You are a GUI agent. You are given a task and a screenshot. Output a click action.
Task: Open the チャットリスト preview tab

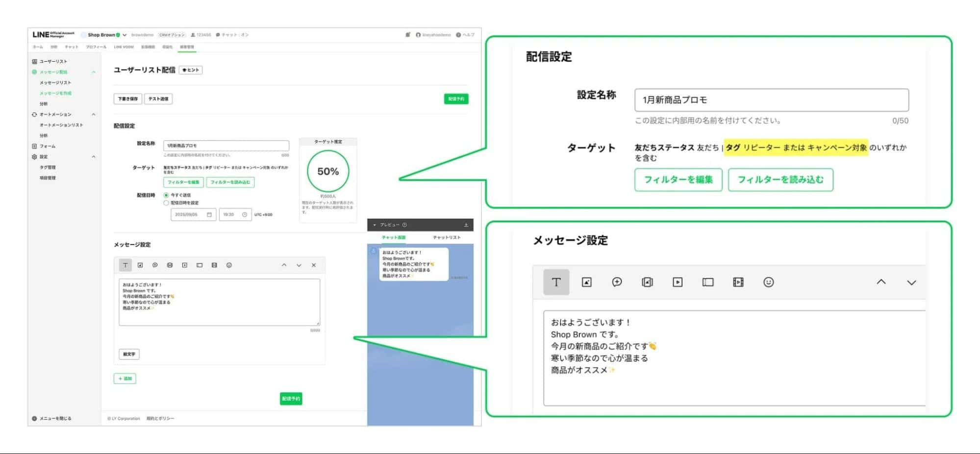coord(447,238)
